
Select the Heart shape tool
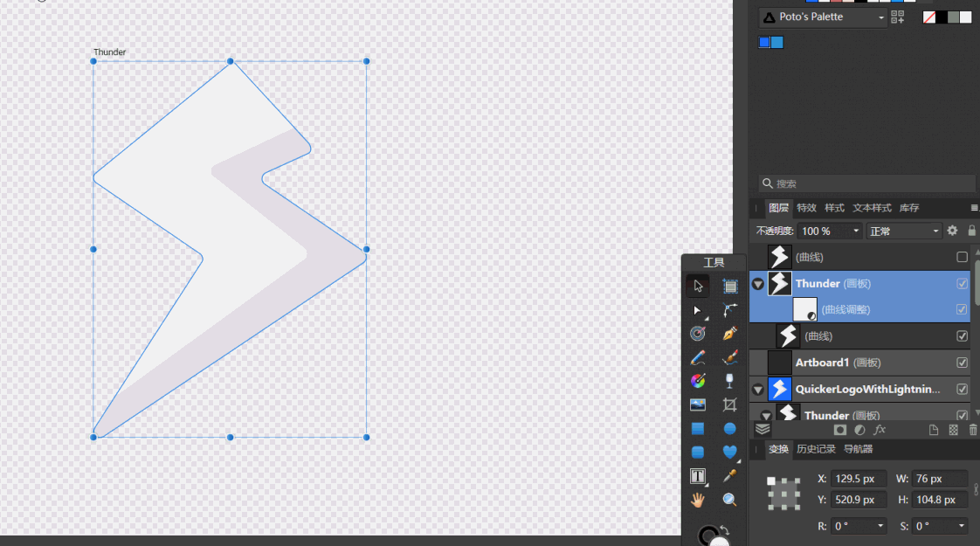click(729, 452)
